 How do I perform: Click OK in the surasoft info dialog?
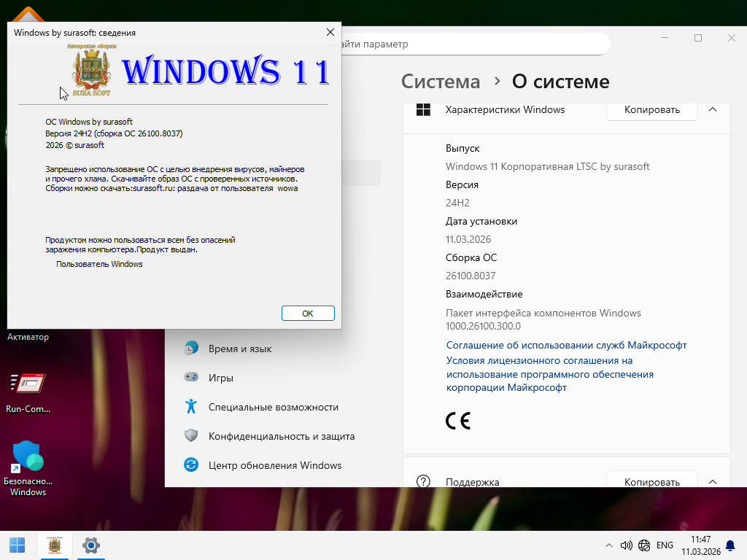[307, 313]
